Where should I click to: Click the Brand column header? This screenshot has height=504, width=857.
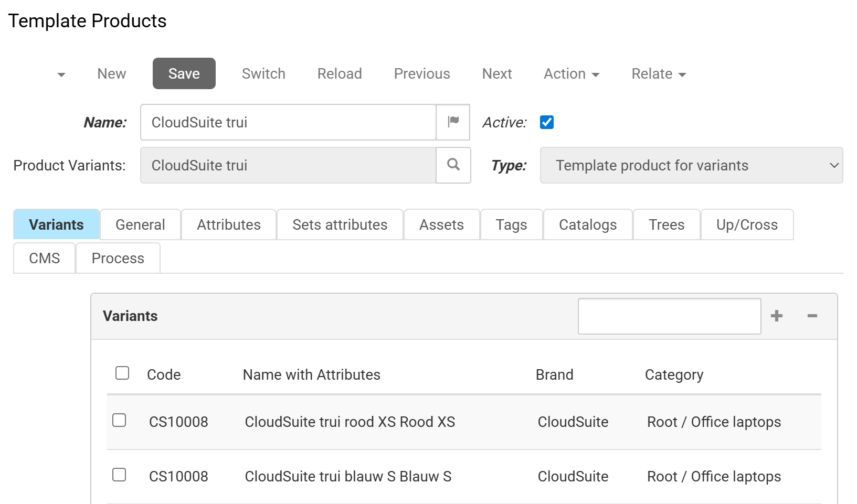(x=554, y=374)
